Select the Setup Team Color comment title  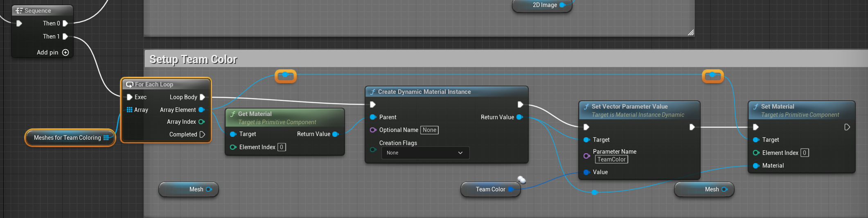click(x=193, y=59)
